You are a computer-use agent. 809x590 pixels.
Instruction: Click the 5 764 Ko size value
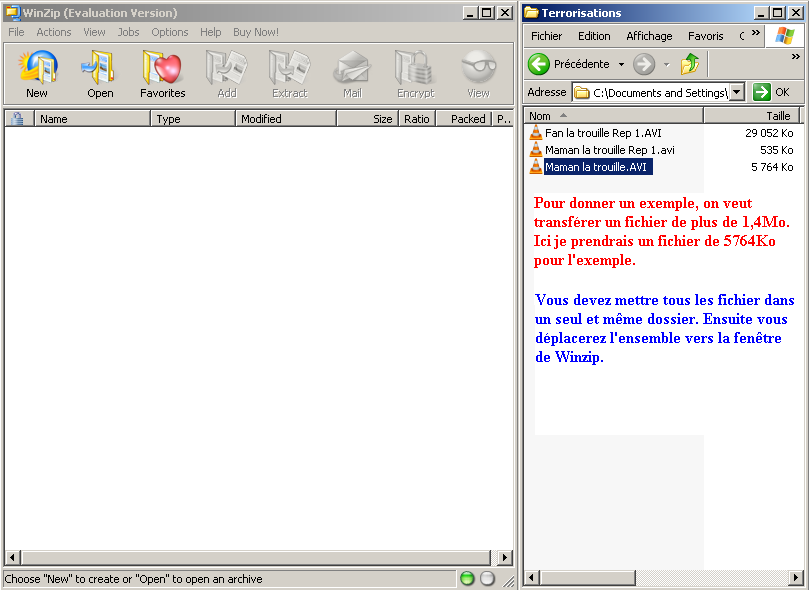[x=772, y=167]
